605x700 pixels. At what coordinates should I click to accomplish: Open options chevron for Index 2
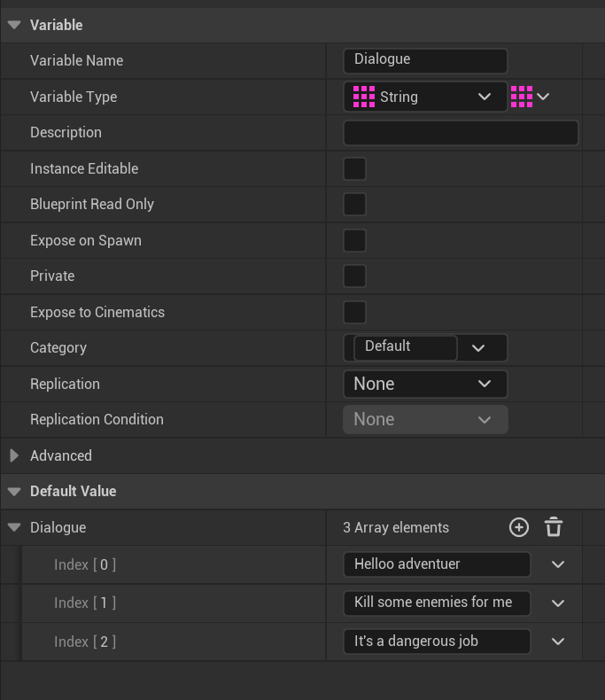tap(558, 642)
